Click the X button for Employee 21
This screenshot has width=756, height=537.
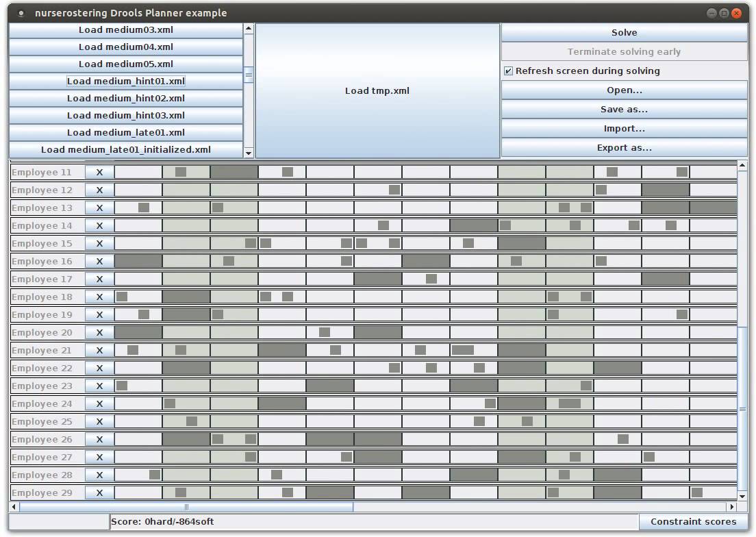(99, 351)
